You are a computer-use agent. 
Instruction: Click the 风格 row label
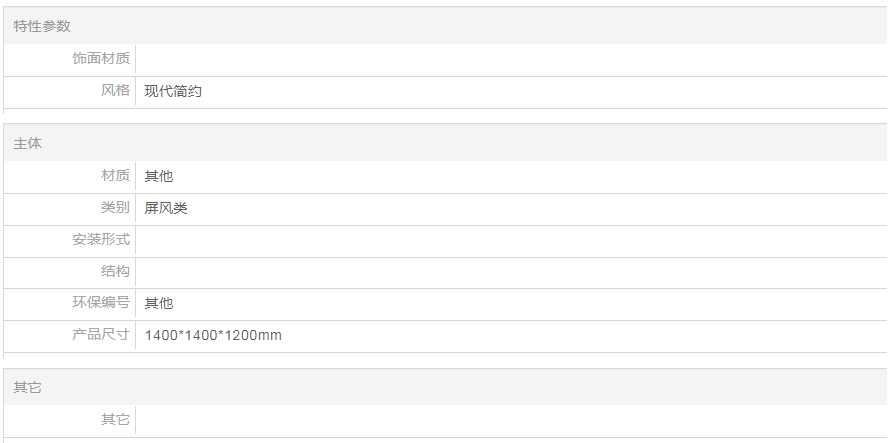(x=116, y=91)
